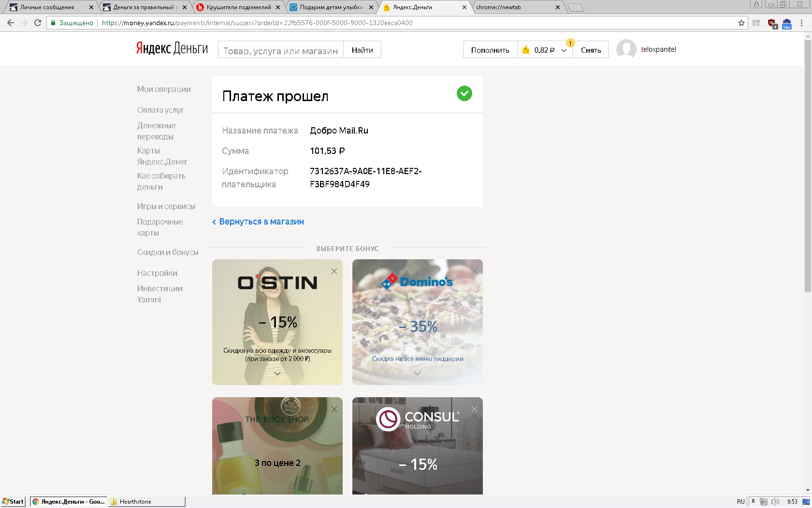Click the browser forward arrow
812x508 pixels.
coord(24,23)
